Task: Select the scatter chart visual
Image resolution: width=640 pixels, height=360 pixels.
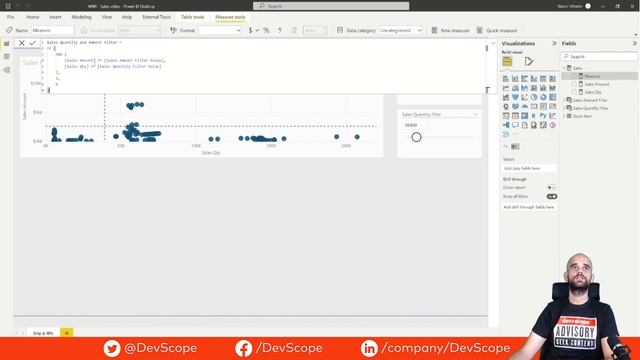Action: click(x=524, y=97)
